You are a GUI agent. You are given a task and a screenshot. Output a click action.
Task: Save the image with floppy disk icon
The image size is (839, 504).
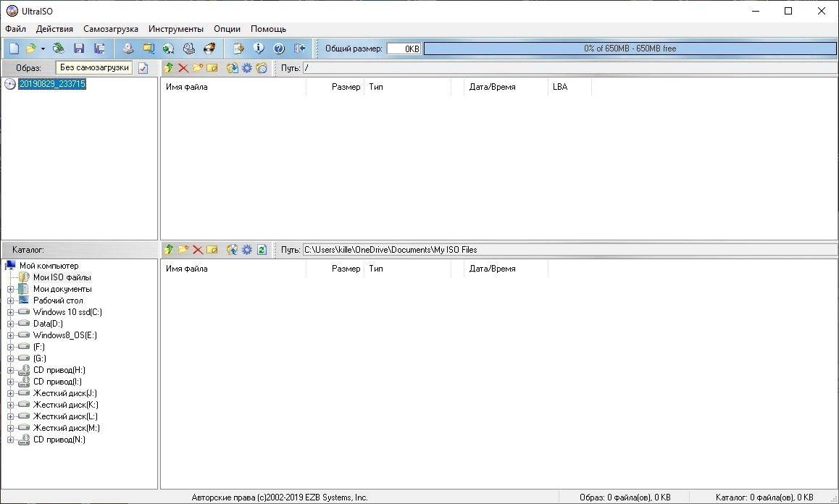[x=79, y=49]
